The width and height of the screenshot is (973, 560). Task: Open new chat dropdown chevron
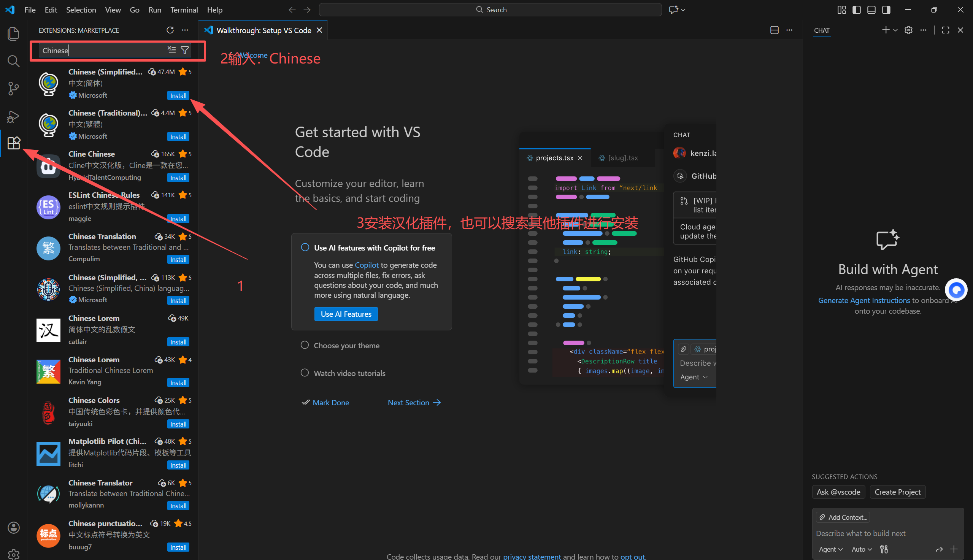(895, 30)
